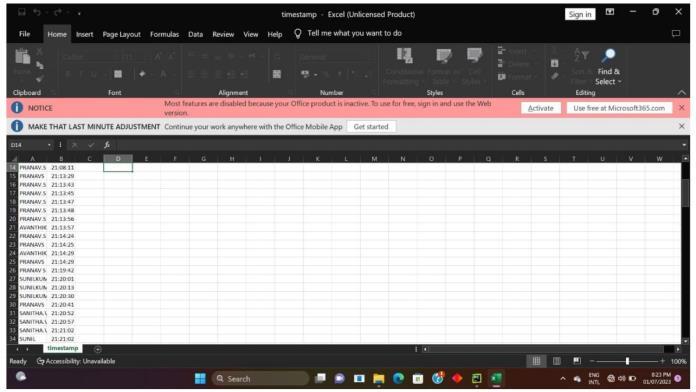Viewport: 696px width, 392px height.
Task: Click Use free at Microsoft365.com button
Action: (x=619, y=108)
